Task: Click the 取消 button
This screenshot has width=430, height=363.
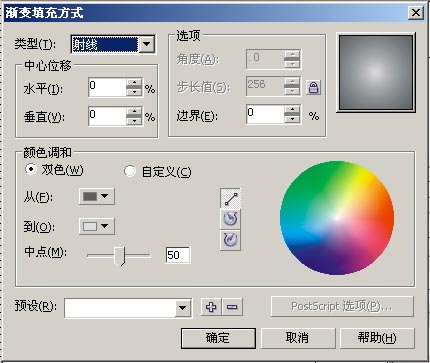Action: 298,338
